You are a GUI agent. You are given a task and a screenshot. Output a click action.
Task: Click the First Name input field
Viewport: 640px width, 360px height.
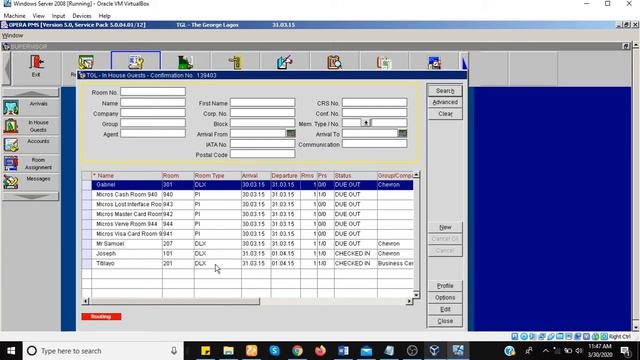[x=262, y=102]
